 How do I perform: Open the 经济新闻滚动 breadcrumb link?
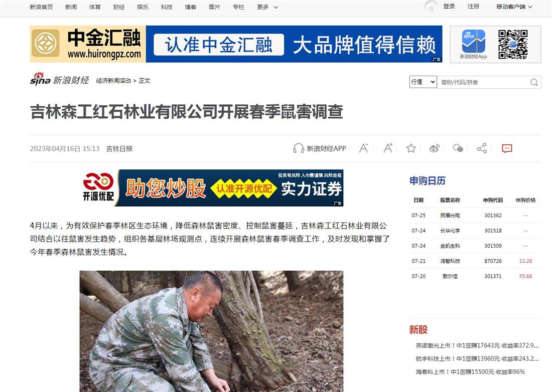(x=113, y=81)
